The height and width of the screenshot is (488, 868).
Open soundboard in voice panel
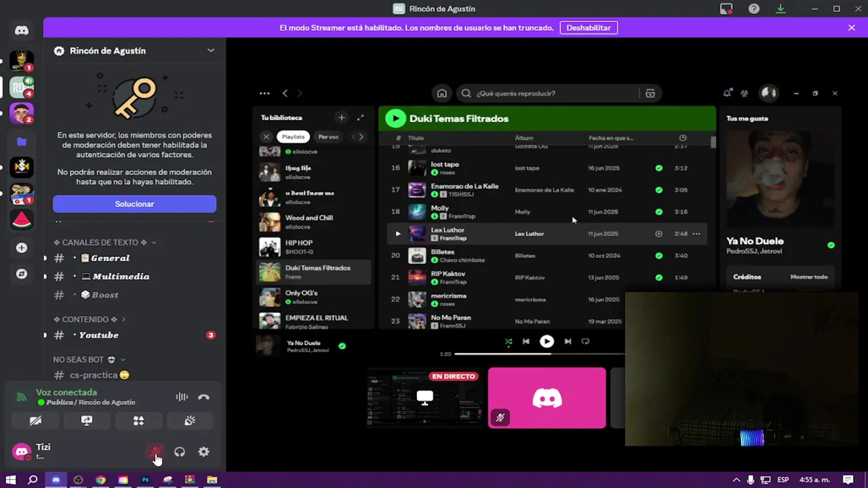point(190,421)
